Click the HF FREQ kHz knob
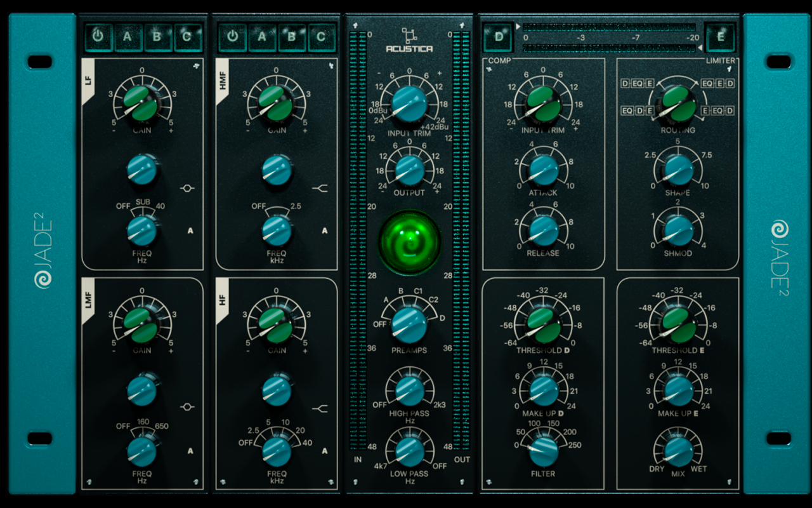 click(x=277, y=451)
